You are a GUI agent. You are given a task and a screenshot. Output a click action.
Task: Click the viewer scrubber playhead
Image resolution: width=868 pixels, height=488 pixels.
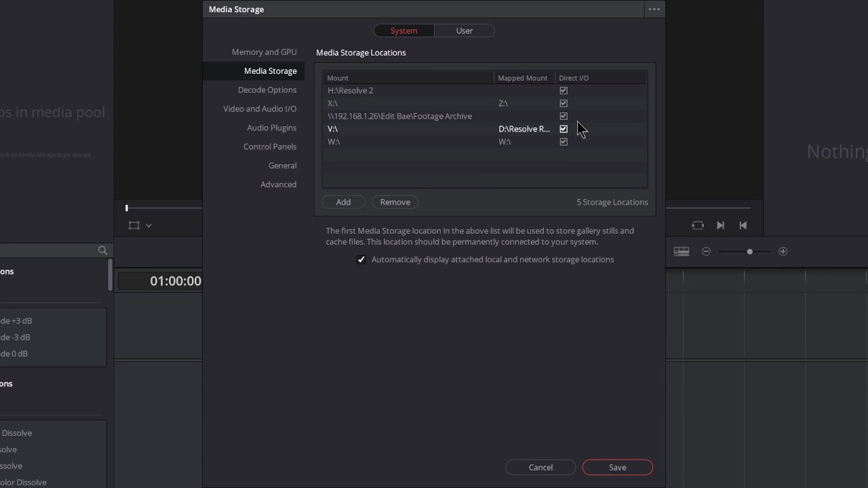[126, 208]
